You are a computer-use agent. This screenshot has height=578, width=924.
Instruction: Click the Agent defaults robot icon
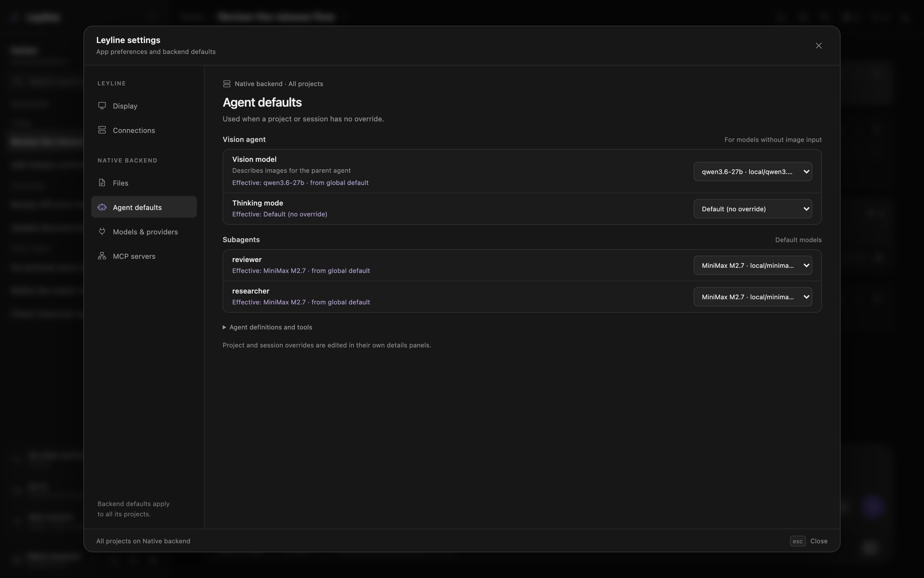pyautogui.click(x=102, y=207)
